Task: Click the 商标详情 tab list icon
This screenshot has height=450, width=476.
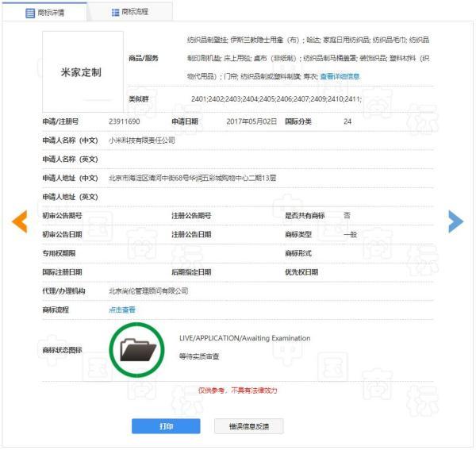Action: click(30, 13)
